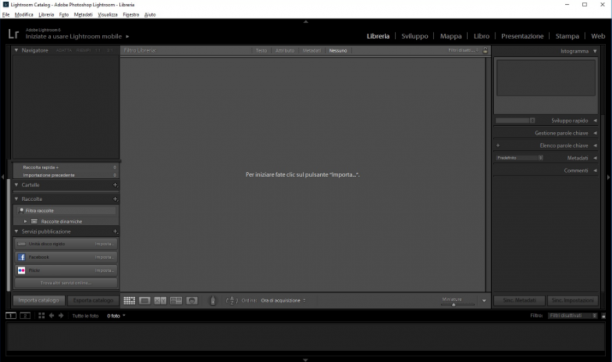
Task: Add folder with Cartelle plus icon
Action: (x=115, y=185)
